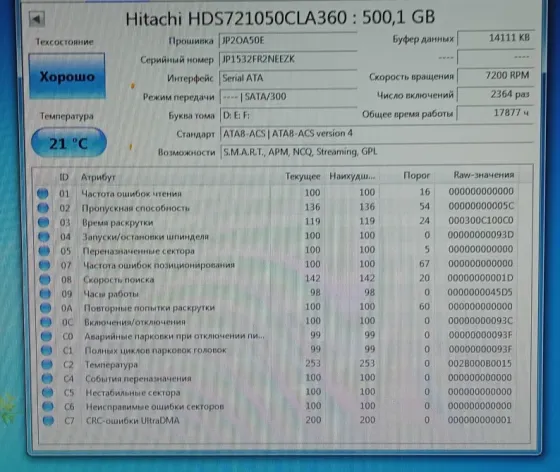Select the Часы работы attribute text
Viewport: 560px width, 472px height.
(x=111, y=294)
